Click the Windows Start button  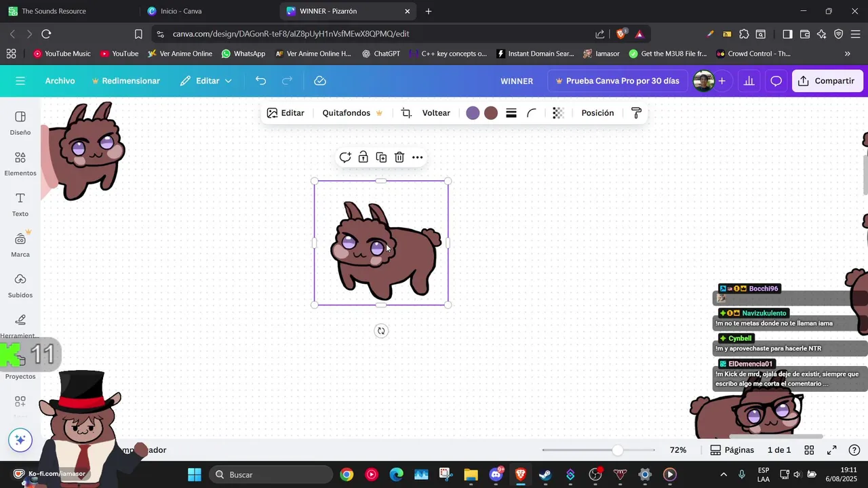(195, 474)
